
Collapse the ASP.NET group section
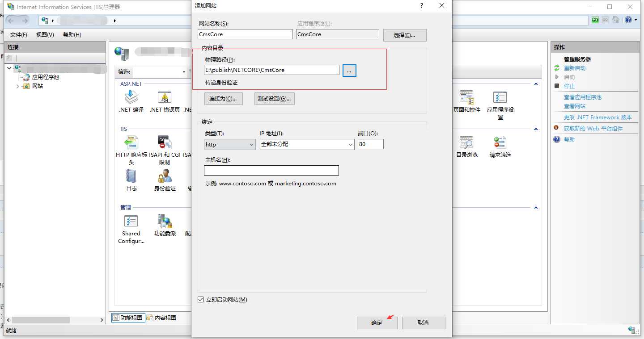(536, 84)
